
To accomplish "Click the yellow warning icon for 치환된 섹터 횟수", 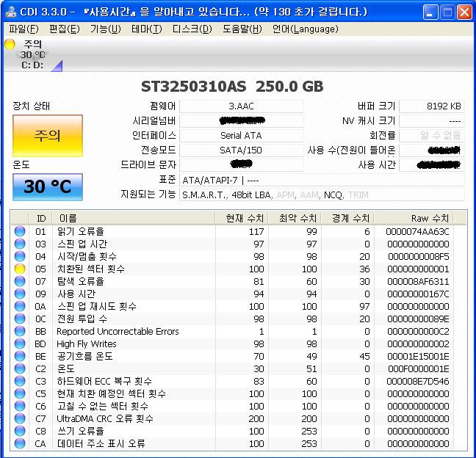I will (x=20, y=269).
